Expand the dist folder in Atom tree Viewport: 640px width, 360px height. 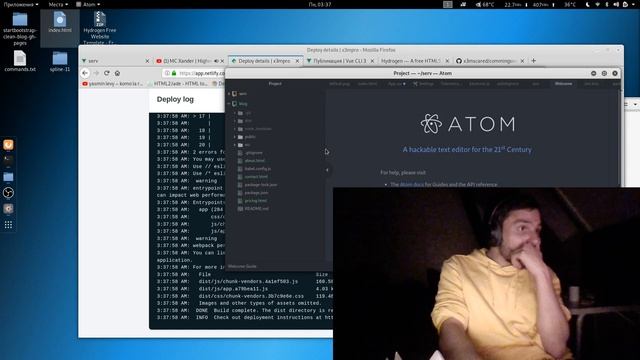click(244, 121)
